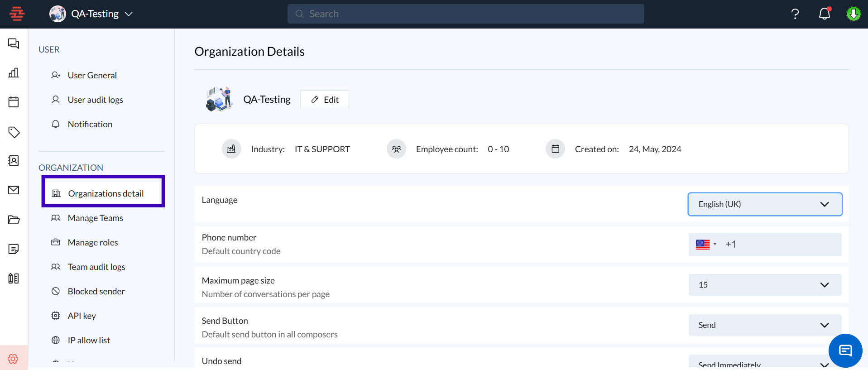The width and height of the screenshot is (868, 370).
Task: Expand the QA-Testing workspace switcher
Action: click(x=91, y=14)
